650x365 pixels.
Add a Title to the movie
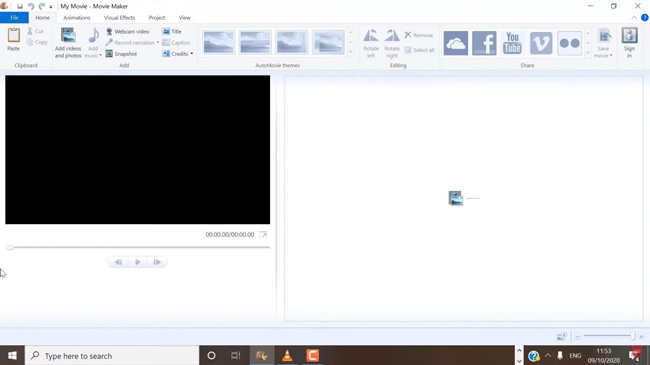pos(172,32)
